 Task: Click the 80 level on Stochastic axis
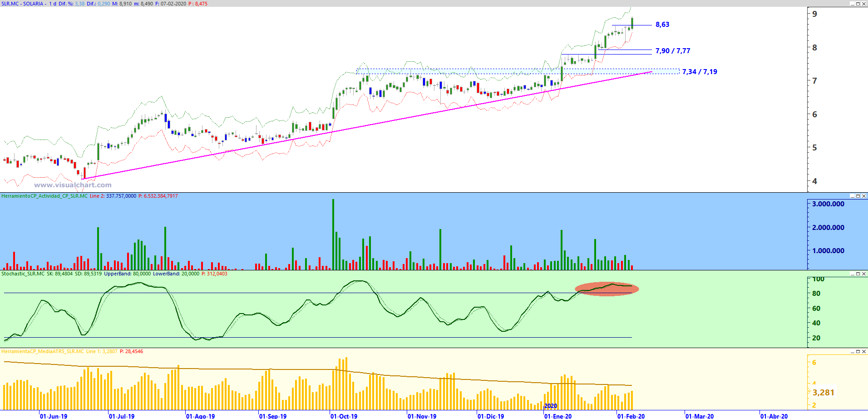click(x=816, y=294)
